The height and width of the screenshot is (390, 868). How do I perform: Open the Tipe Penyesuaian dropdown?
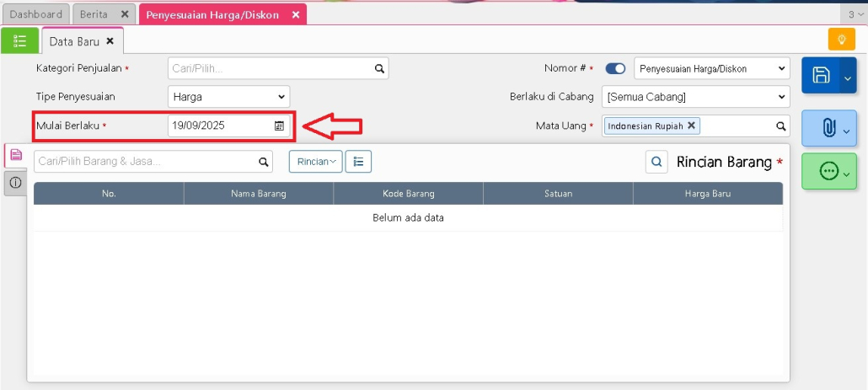(228, 97)
